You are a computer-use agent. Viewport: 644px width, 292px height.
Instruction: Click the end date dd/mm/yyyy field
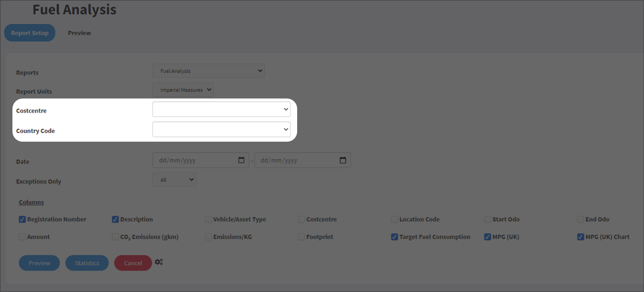(303, 160)
